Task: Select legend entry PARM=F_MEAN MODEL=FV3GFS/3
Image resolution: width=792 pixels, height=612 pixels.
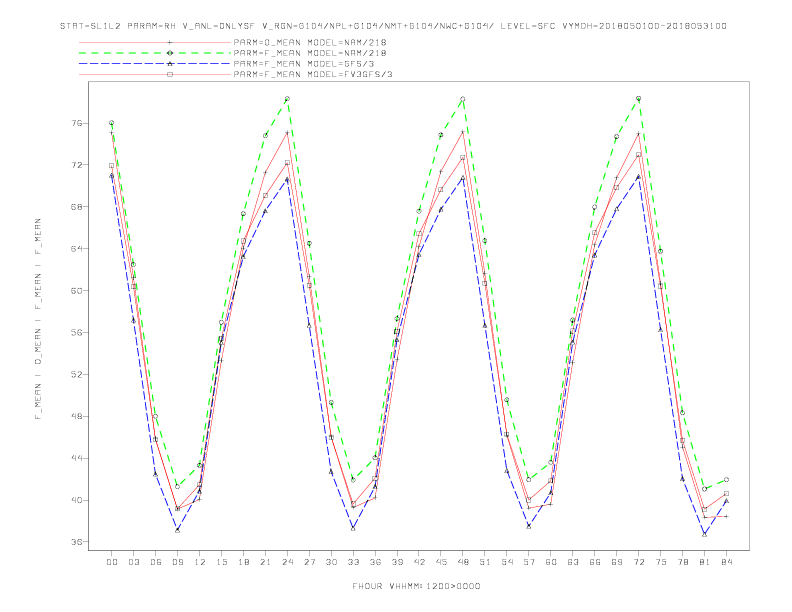Action: [313, 74]
